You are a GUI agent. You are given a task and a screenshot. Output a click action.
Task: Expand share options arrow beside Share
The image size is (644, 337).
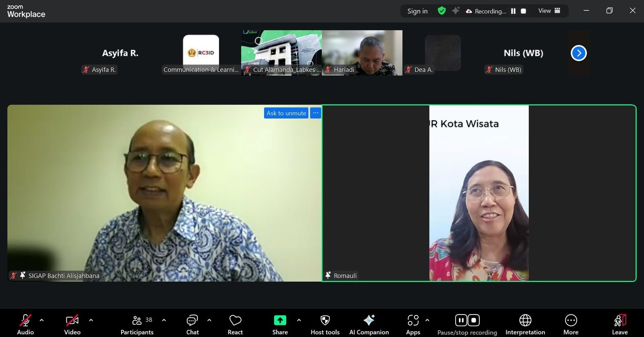(299, 321)
